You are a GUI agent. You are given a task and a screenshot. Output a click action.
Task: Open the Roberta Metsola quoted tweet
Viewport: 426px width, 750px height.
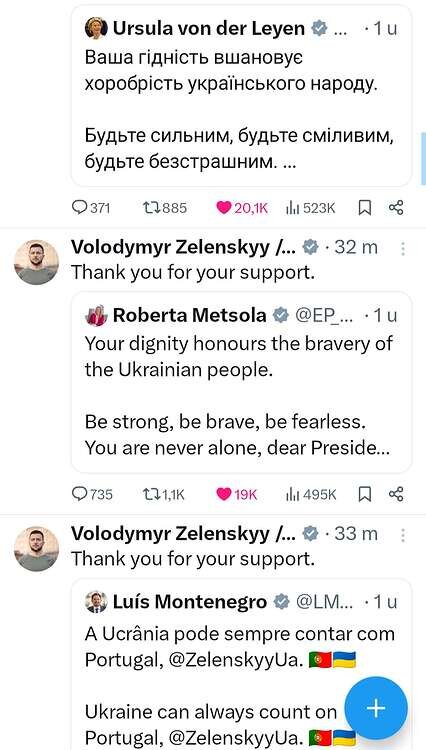click(x=241, y=382)
